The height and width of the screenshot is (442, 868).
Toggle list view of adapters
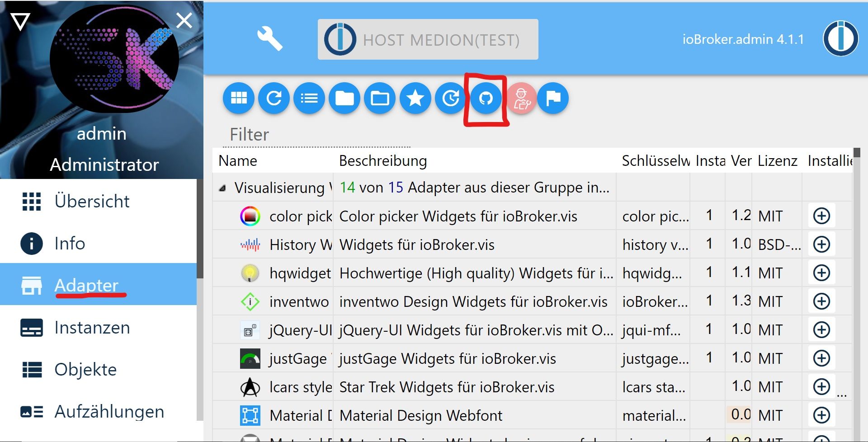coord(309,98)
